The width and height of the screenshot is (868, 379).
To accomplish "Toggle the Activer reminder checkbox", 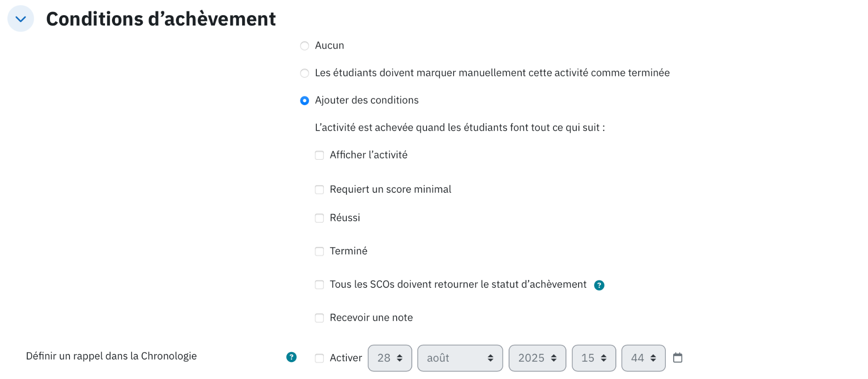I will pyautogui.click(x=319, y=358).
